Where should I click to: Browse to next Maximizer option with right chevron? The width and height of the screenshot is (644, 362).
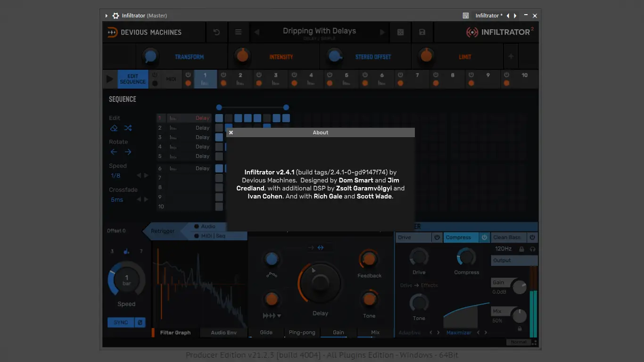coord(486,332)
